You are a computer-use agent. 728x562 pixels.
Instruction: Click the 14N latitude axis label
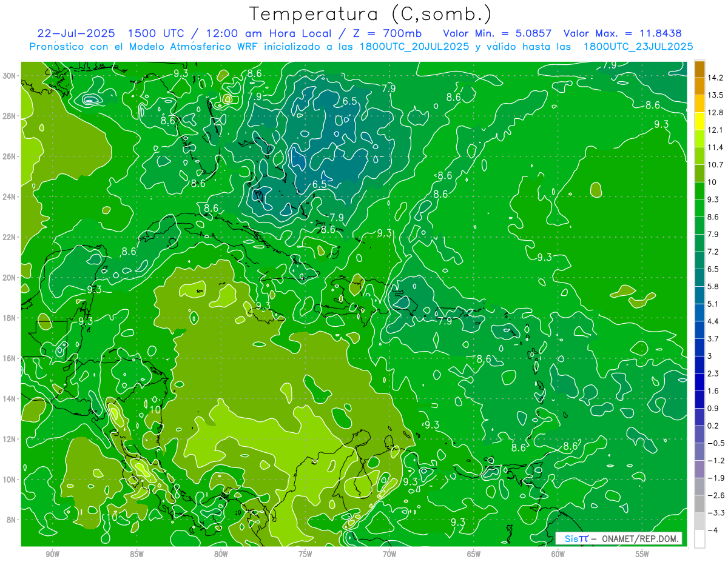10,399
